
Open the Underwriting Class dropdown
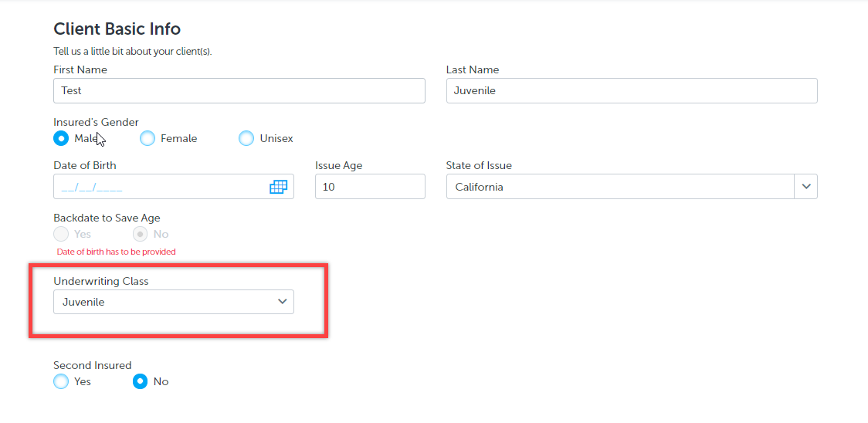[174, 302]
